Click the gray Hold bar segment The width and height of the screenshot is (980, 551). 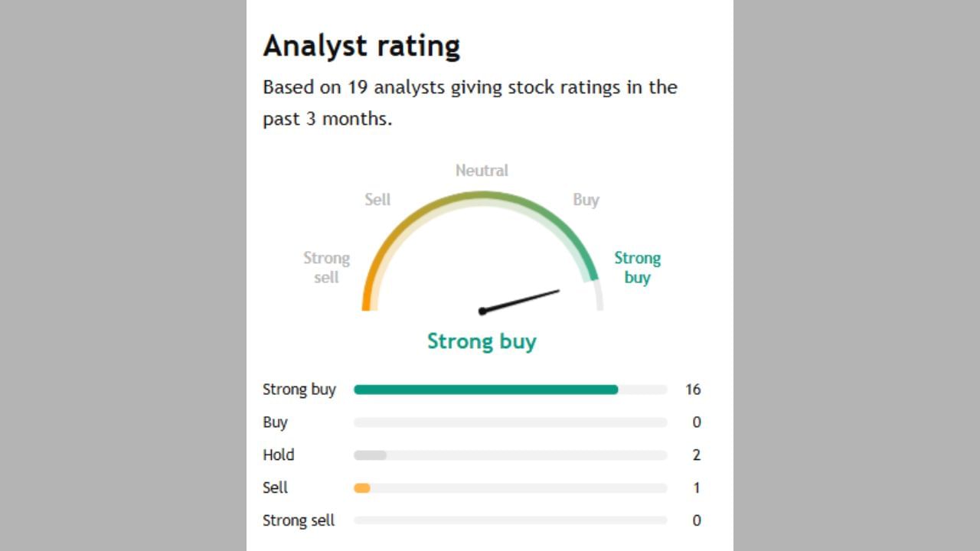click(370, 455)
